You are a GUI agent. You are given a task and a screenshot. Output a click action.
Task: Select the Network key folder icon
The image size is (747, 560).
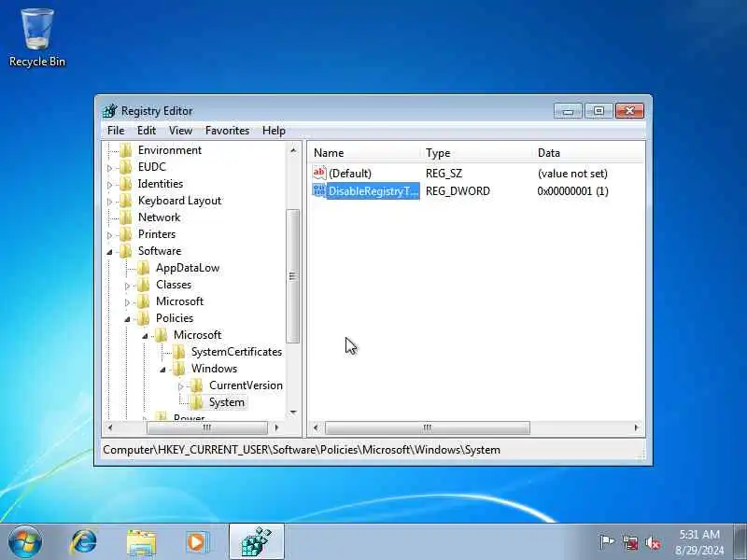pyautogui.click(x=126, y=217)
